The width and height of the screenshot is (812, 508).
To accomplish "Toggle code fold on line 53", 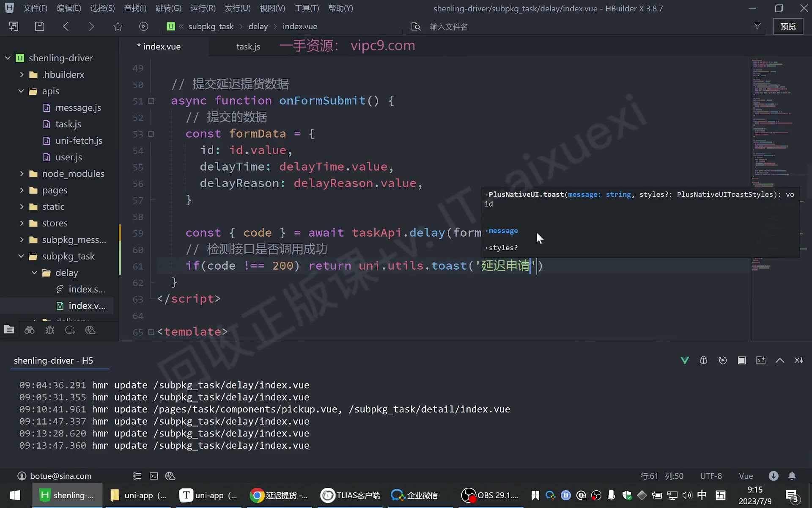I will [x=151, y=134].
